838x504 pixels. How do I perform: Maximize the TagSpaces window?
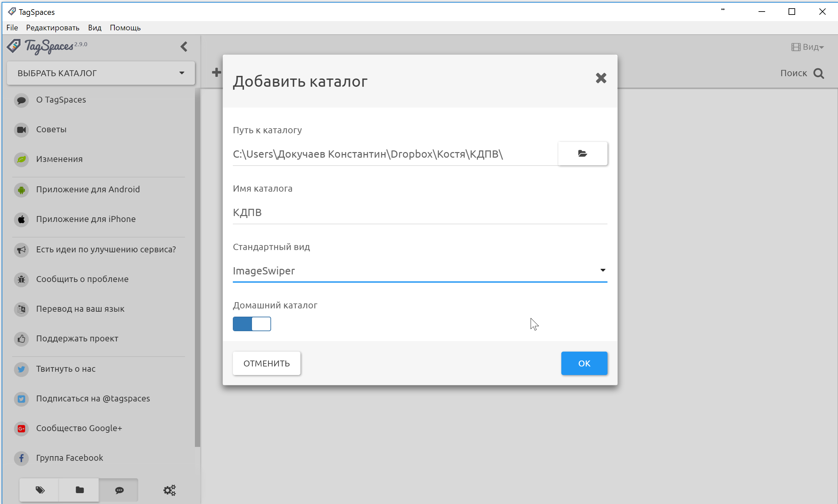pos(791,12)
